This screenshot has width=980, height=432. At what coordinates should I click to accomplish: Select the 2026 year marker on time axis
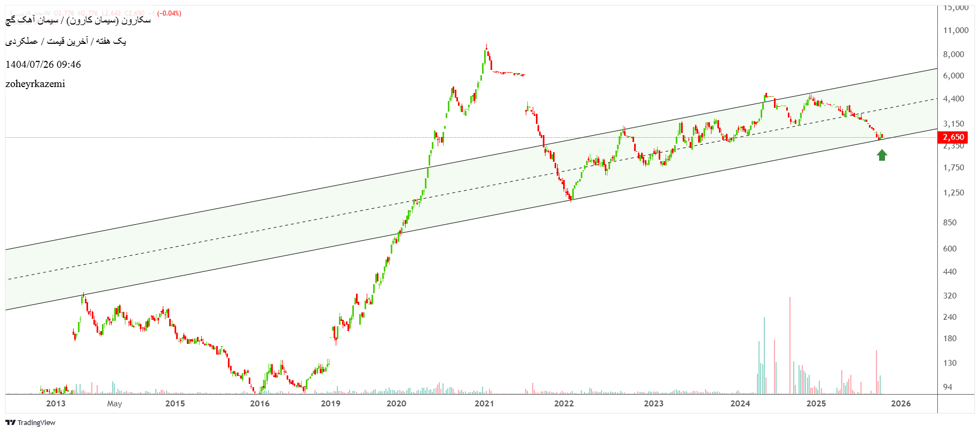pyautogui.click(x=900, y=403)
